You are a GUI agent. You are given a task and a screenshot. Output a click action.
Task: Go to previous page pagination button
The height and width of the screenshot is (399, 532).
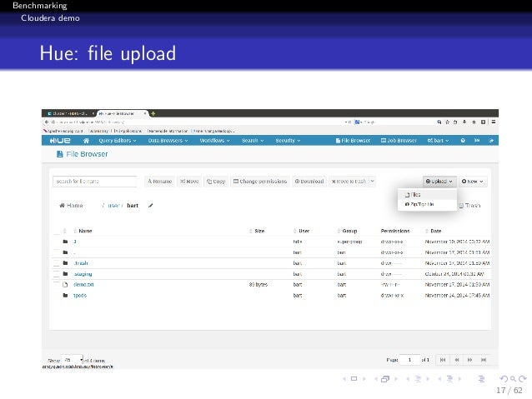pos(457,360)
